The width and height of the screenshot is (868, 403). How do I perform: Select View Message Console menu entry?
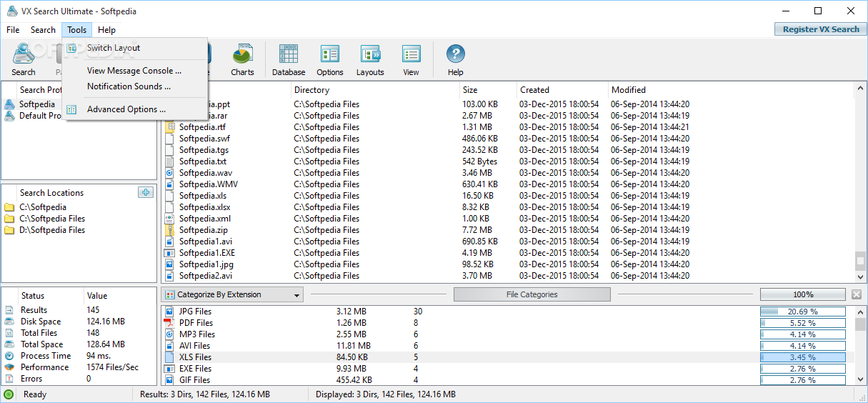coord(135,71)
